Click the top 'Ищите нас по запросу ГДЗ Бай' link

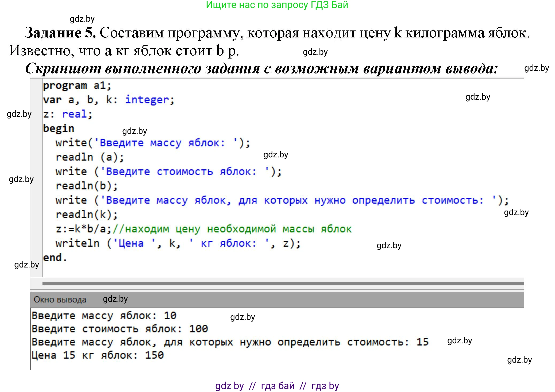click(277, 5)
